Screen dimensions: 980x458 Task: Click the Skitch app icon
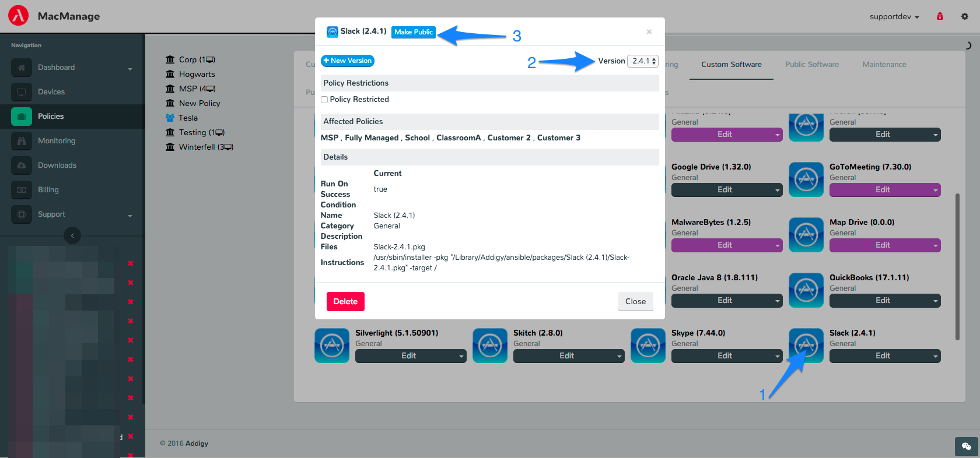(490, 346)
